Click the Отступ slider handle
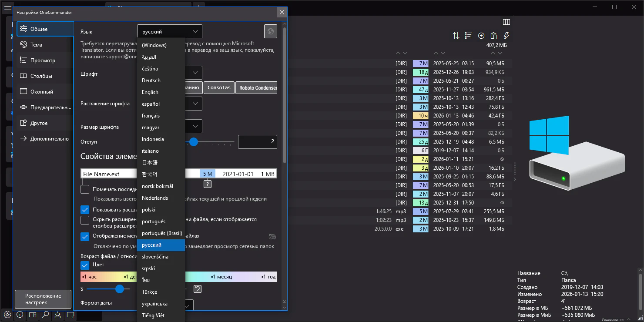The width and height of the screenshot is (644, 322). tap(194, 142)
